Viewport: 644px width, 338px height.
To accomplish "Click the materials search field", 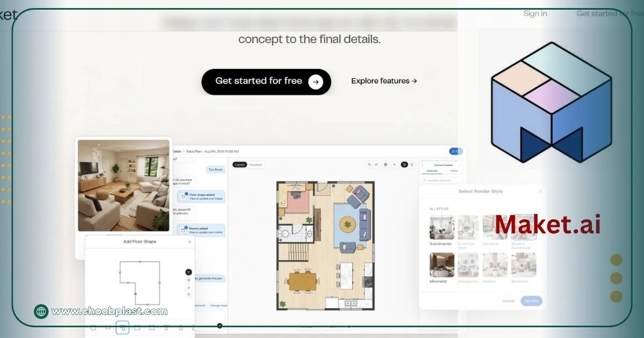I will 440,181.
